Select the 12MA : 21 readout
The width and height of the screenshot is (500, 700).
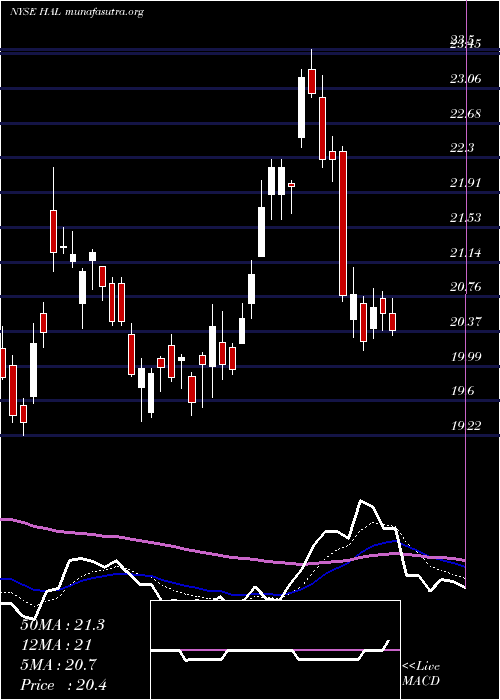(x=56, y=645)
